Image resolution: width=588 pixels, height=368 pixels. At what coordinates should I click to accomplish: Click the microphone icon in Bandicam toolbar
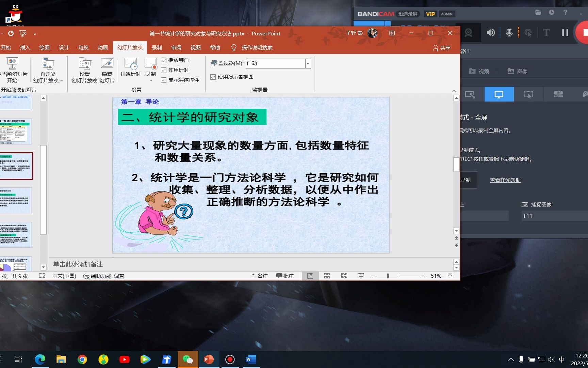coord(509,32)
